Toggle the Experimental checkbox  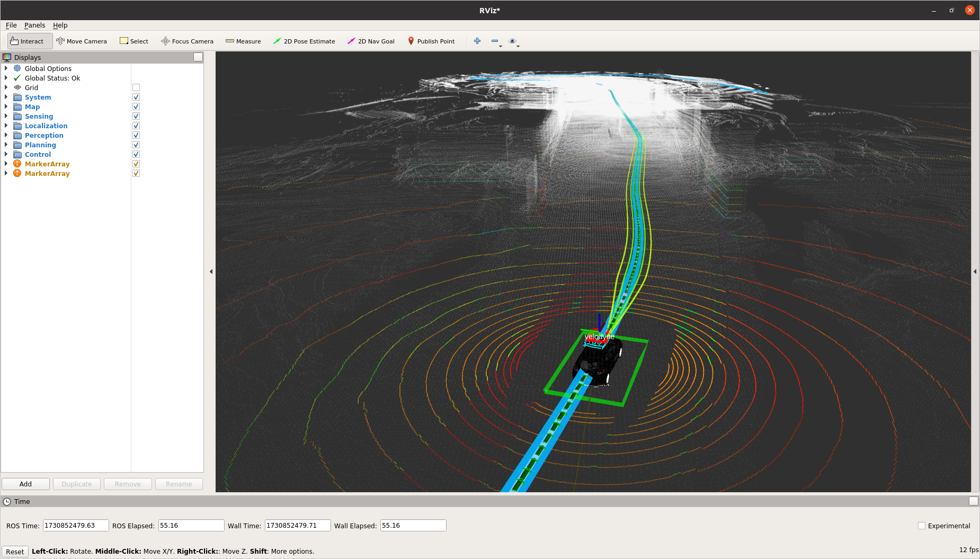[922, 526]
